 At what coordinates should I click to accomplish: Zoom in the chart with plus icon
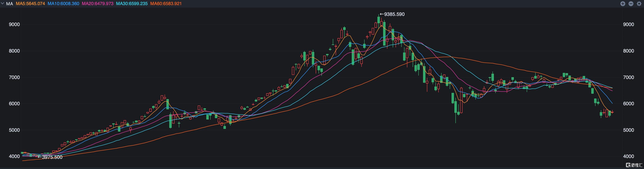coord(623,4)
